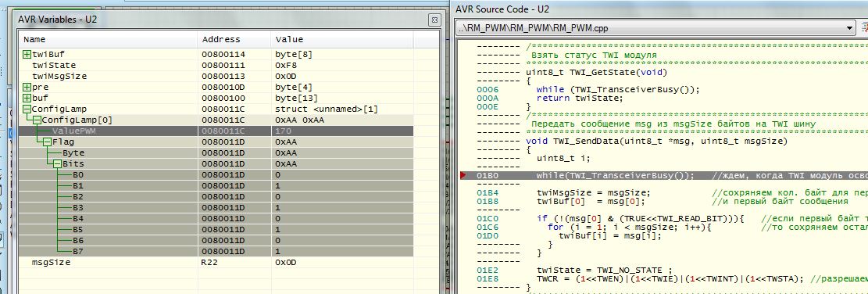Select the twiState variable row

216,66
